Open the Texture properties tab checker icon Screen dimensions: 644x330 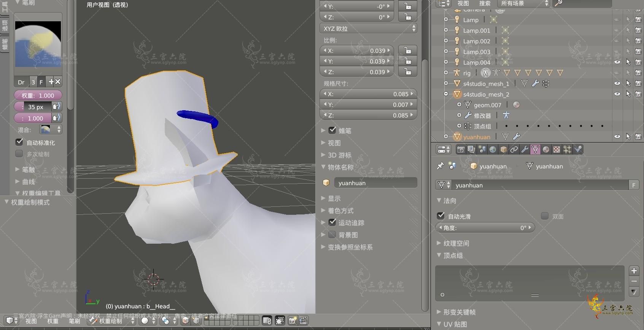[x=557, y=149]
